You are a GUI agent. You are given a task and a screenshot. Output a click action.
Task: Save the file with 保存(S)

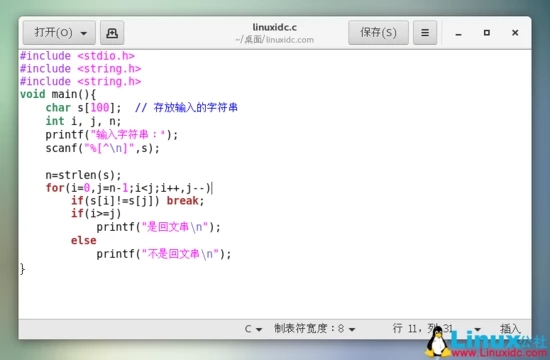[378, 33]
